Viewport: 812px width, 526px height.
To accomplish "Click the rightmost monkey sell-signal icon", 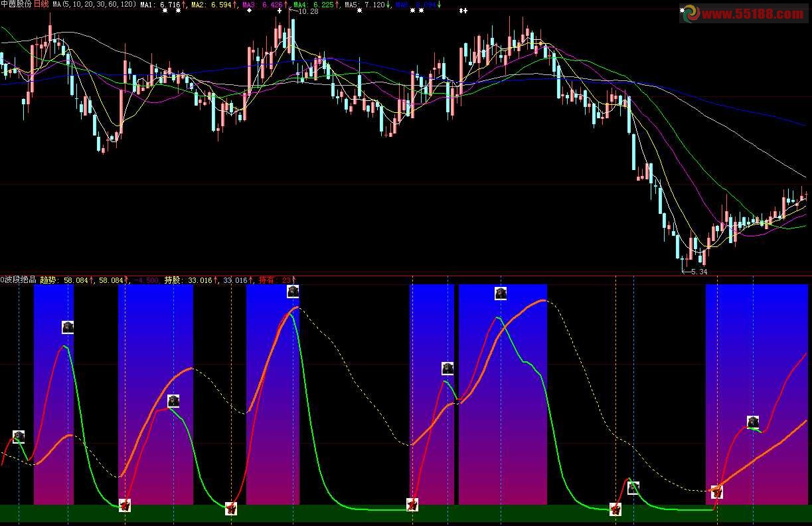I will (x=753, y=422).
